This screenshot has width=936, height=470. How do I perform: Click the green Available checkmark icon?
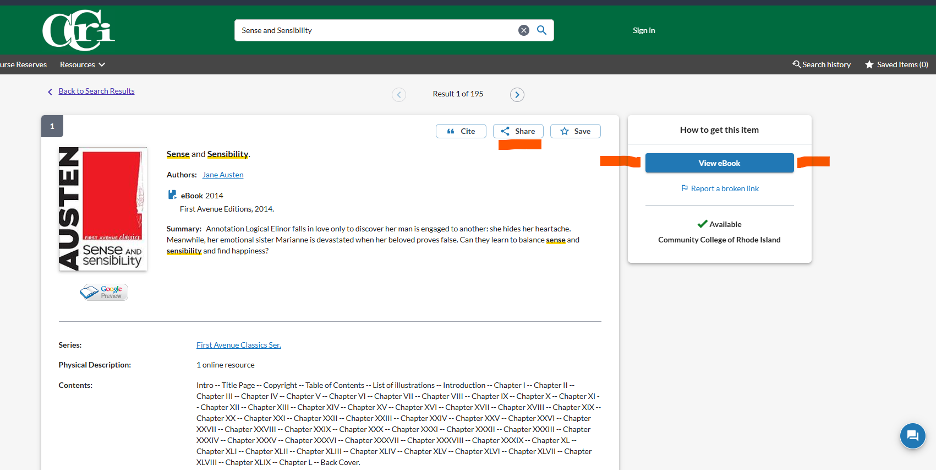click(702, 224)
